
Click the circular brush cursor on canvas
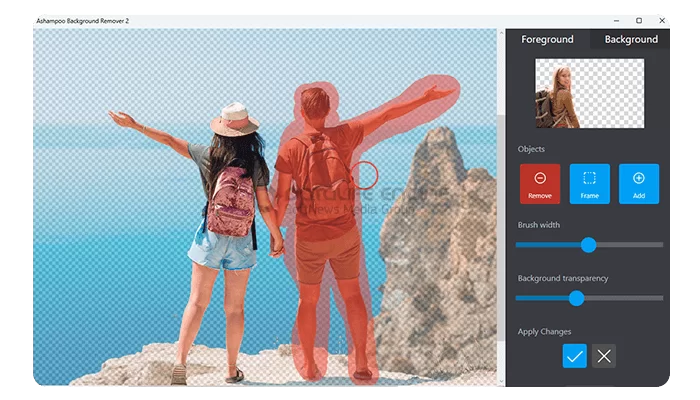(366, 175)
